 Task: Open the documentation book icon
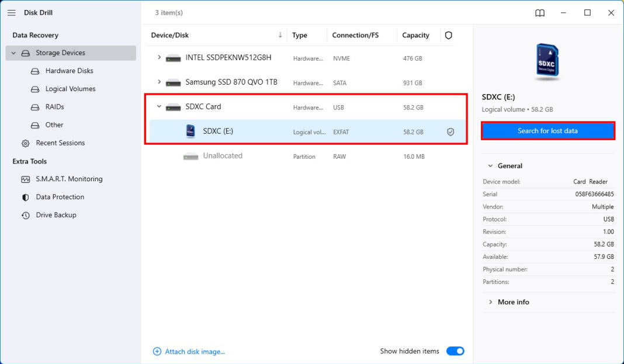click(539, 12)
